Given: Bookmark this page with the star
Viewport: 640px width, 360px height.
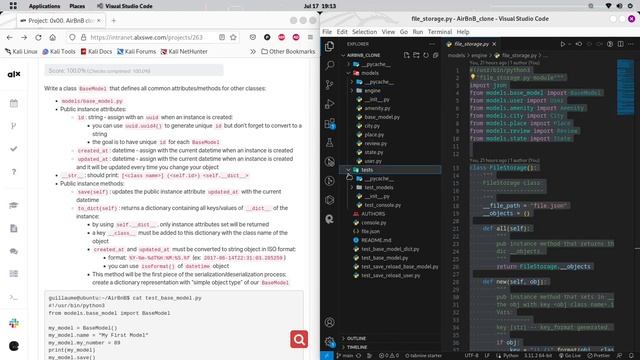Looking at the screenshot, I should (x=233, y=37).
